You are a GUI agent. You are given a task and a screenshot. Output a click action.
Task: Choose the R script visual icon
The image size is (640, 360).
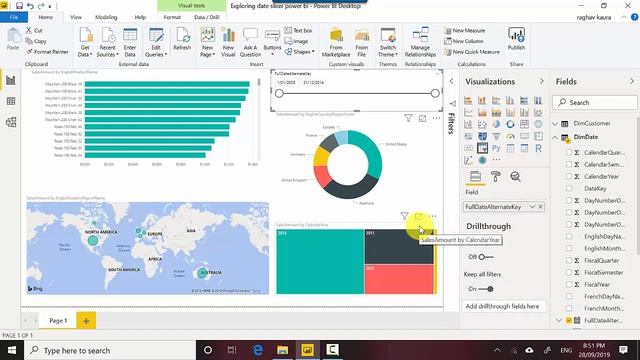(x=538, y=148)
